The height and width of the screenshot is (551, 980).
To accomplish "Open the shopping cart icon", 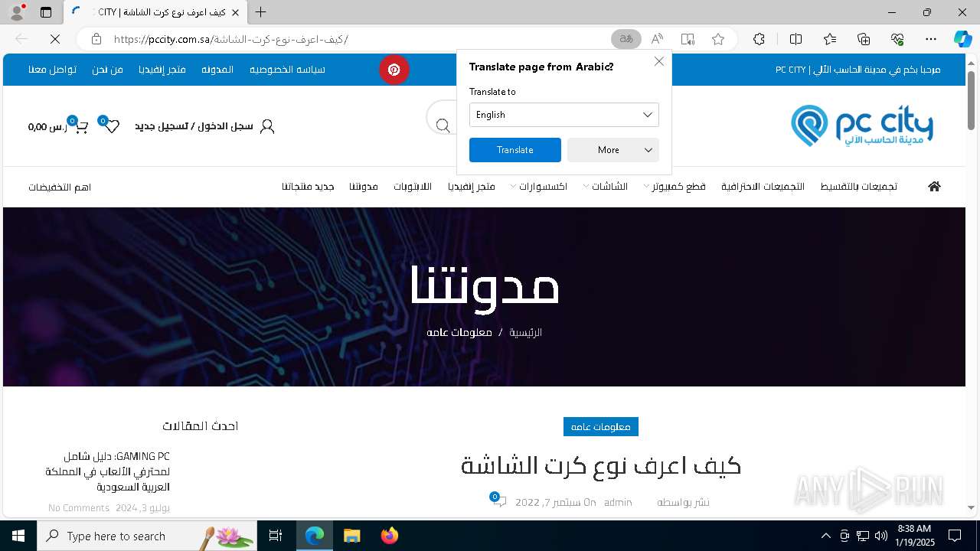I will 80,126.
